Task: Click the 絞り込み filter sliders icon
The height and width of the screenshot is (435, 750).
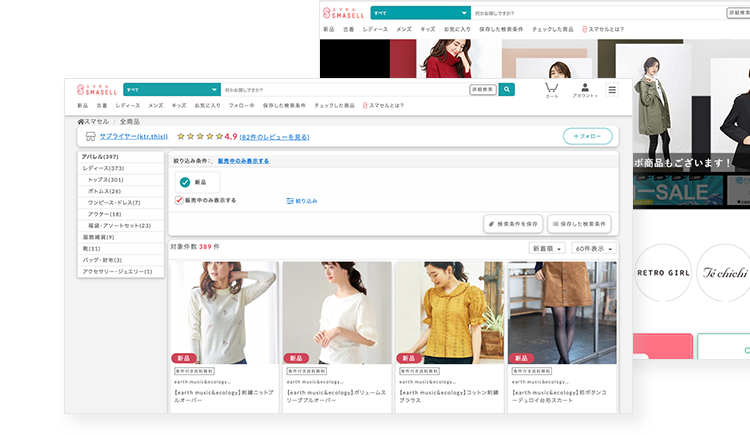Action: point(290,201)
